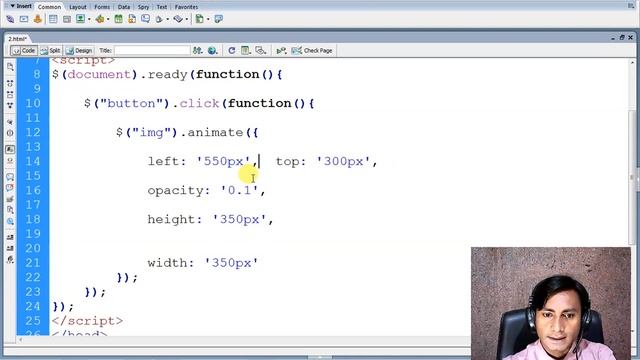Collapse the Insert panel triangle

coord(12,6)
